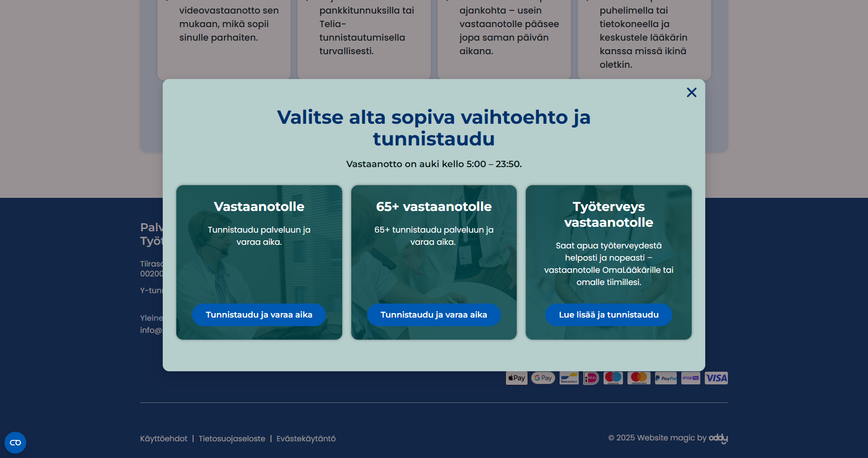This screenshot has height=458, width=868.
Task: Click the Google Pay icon
Action: pyautogui.click(x=542, y=378)
